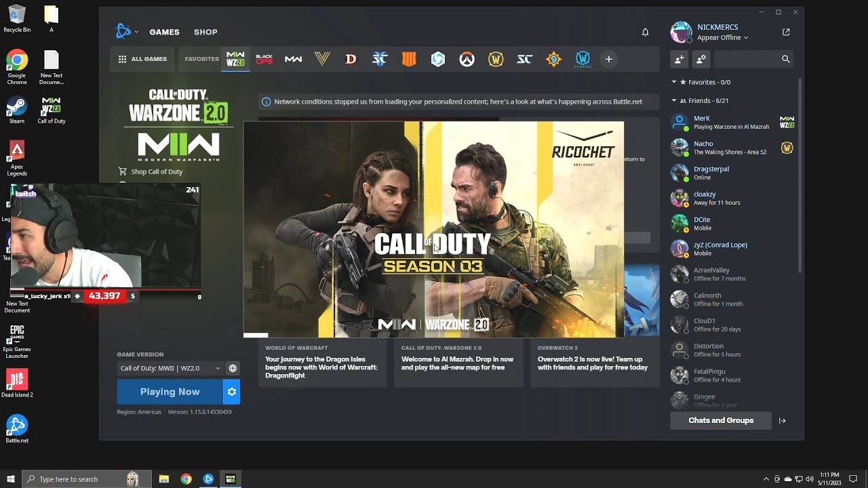
Task: Select the Recycle Bin desktop icon
Action: point(17,18)
